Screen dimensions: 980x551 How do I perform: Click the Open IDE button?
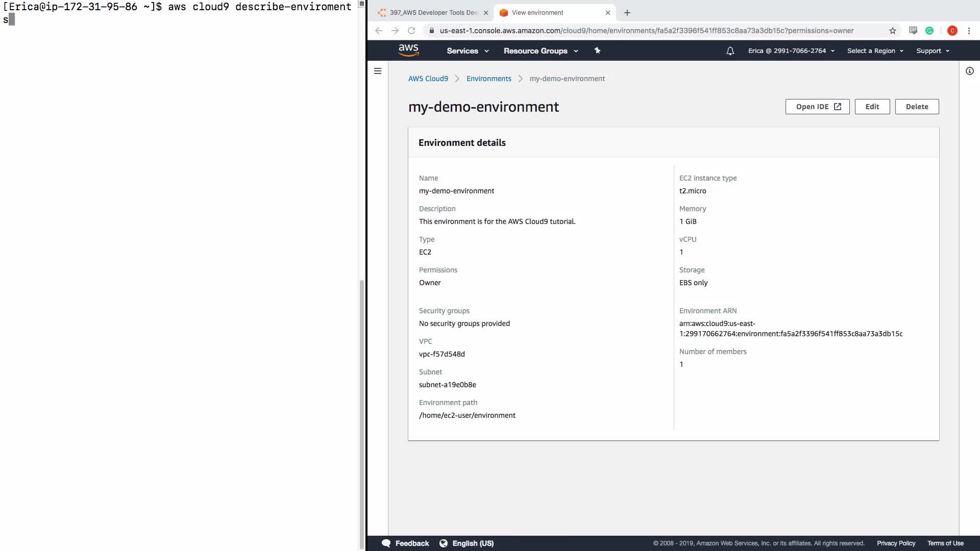point(817,107)
